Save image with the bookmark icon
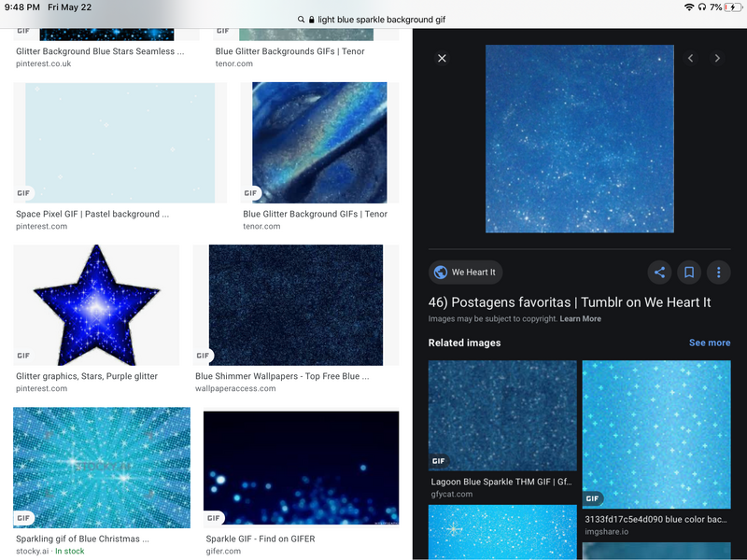The width and height of the screenshot is (747, 560). 688,273
